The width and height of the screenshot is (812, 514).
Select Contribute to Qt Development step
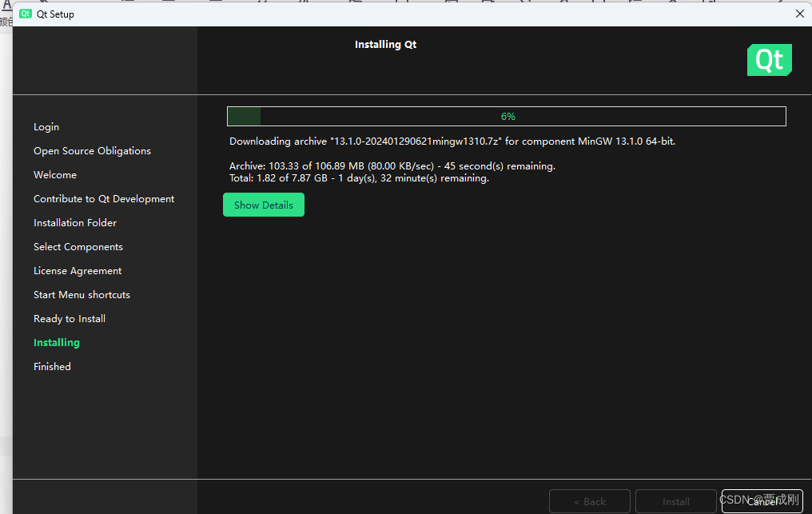click(104, 198)
